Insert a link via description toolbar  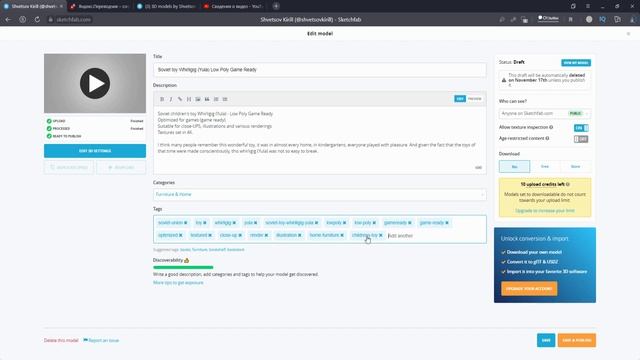pos(180,99)
